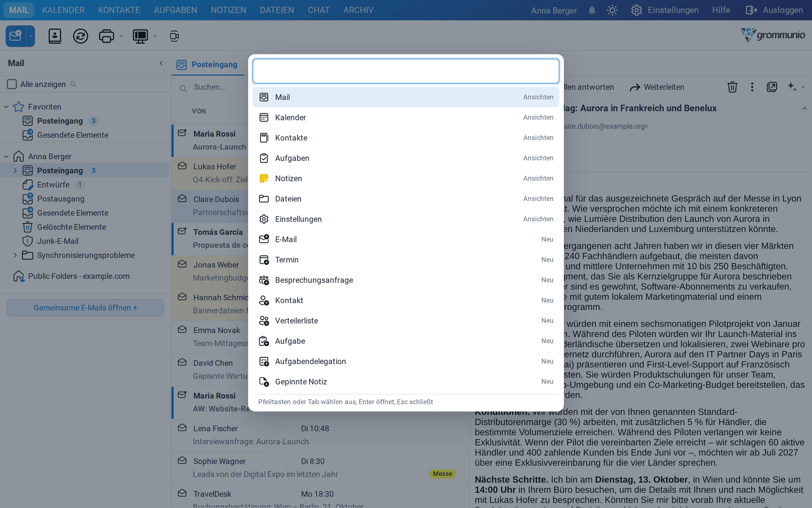Open the Junk-E-Mail folder

pyautogui.click(x=58, y=241)
